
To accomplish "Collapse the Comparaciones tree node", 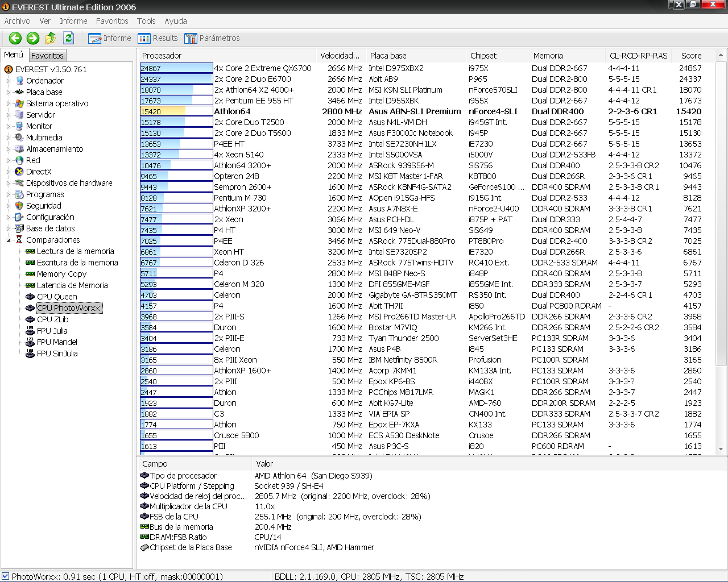I will (9, 240).
